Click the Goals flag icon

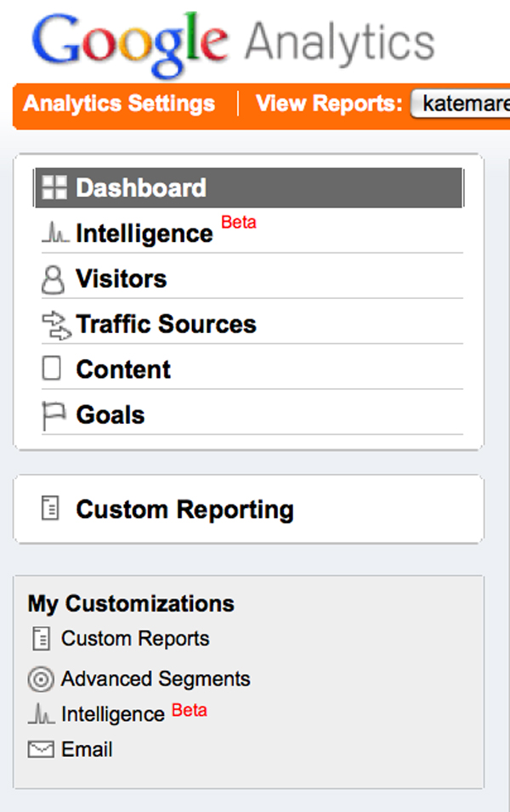pos(53,415)
